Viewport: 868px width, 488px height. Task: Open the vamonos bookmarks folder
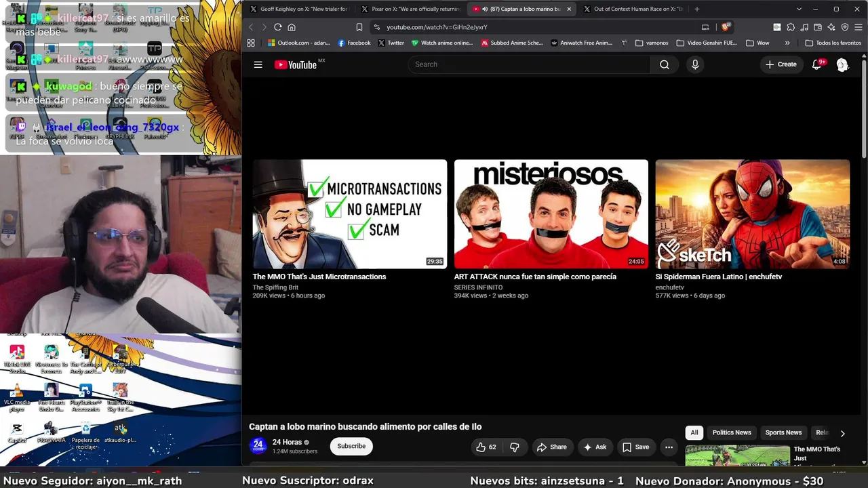click(652, 43)
